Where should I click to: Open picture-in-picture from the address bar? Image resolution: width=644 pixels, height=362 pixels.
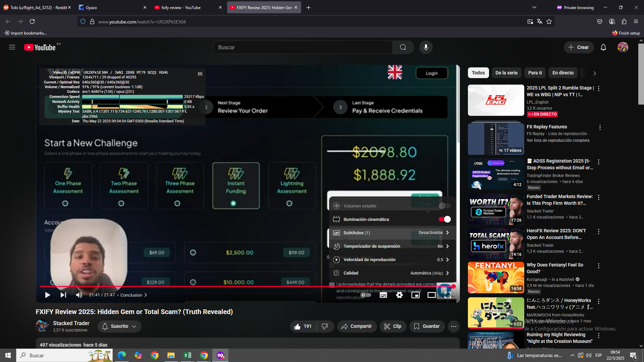(x=530, y=21)
